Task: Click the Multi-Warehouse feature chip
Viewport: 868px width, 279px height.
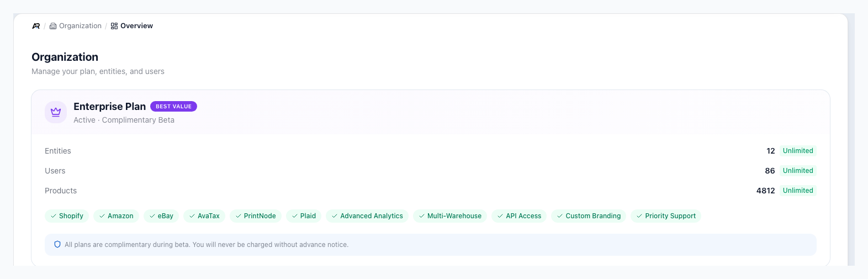Action: pos(450,216)
